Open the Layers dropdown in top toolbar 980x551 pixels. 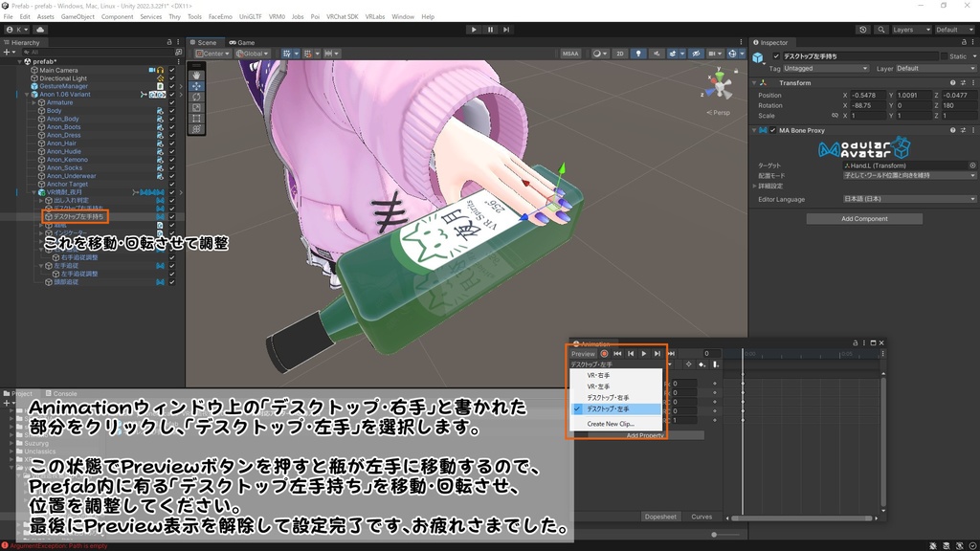[911, 30]
